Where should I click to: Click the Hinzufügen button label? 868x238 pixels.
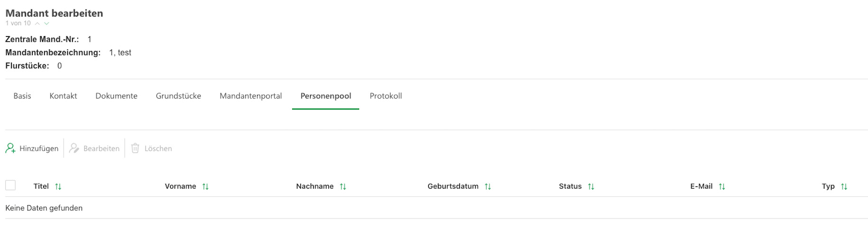(39, 149)
